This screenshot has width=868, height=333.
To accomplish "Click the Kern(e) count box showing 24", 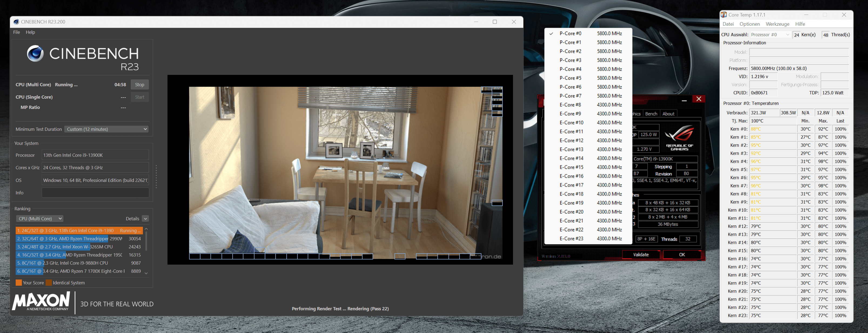I will (796, 35).
